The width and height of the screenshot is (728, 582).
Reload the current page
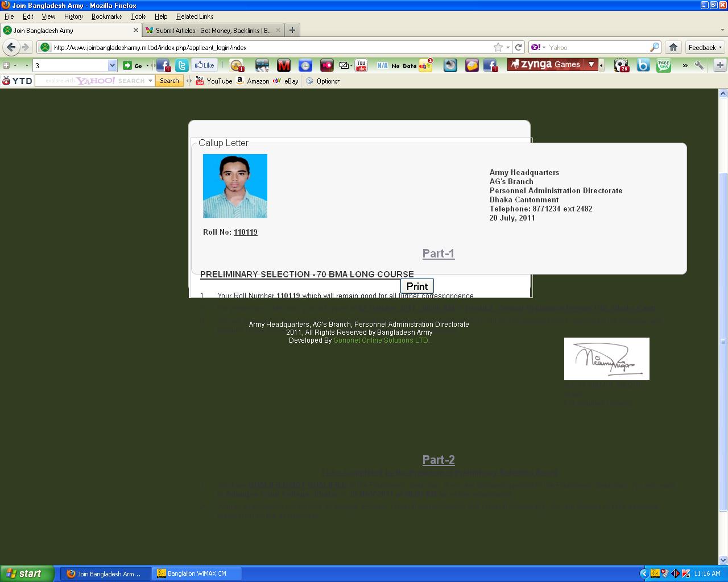[x=518, y=47]
